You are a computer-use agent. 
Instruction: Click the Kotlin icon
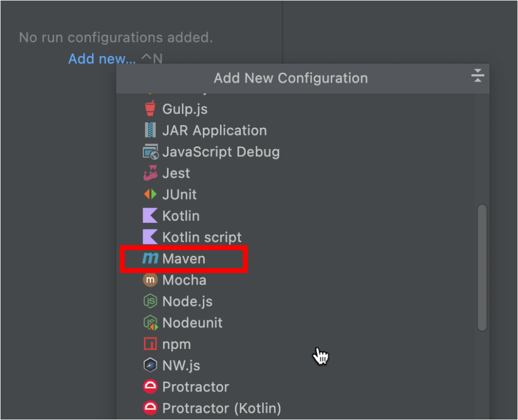pyautogui.click(x=149, y=216)
